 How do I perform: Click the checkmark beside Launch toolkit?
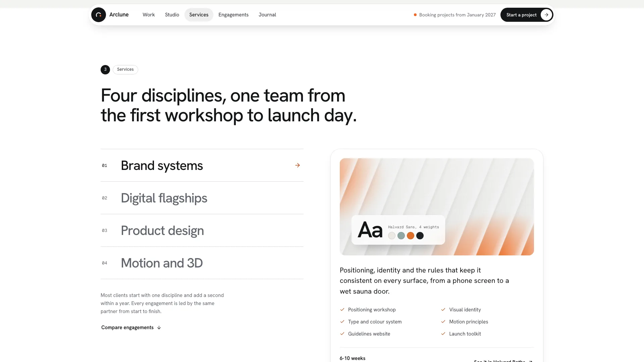pyautogui.click(x=443, y=334)
